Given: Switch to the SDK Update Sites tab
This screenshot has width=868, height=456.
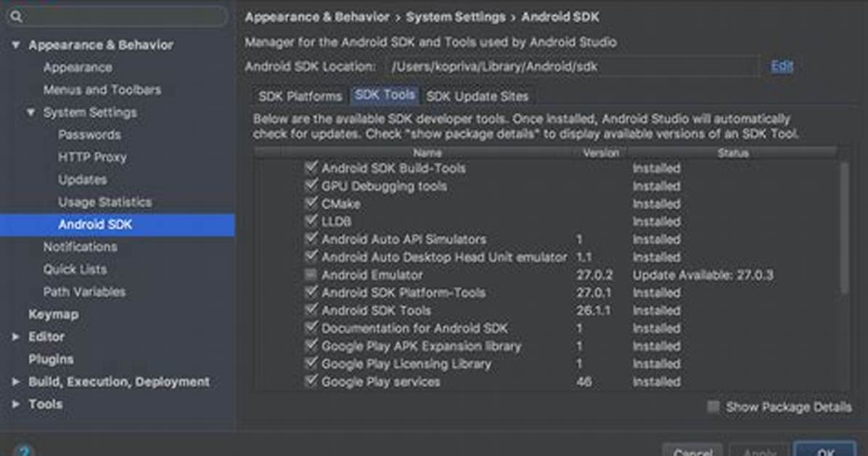Looking at the screenshot, I should tap(477, 97).
